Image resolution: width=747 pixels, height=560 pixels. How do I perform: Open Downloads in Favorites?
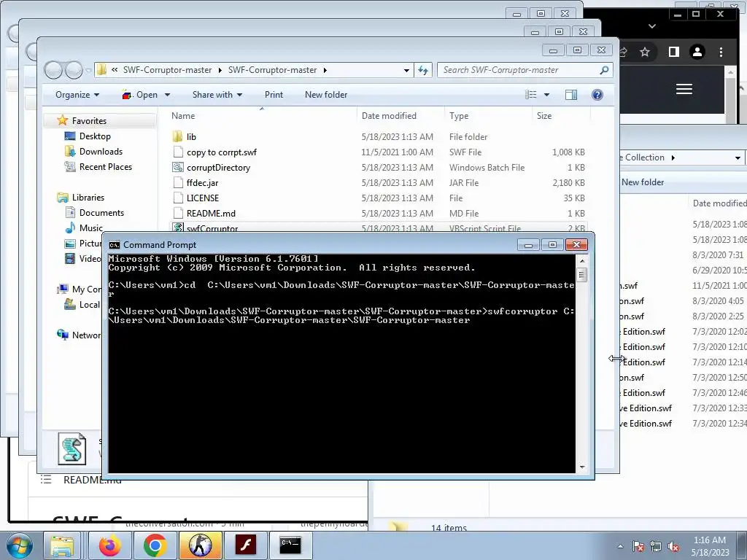[101, 152]
